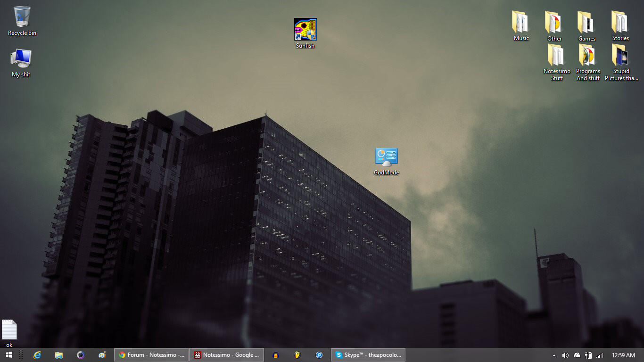Viewport: 644px width, 362px height.
Task: Click the 12:59 AM taskbar clock
Action: pyautogui.click(x=623, y=355)
